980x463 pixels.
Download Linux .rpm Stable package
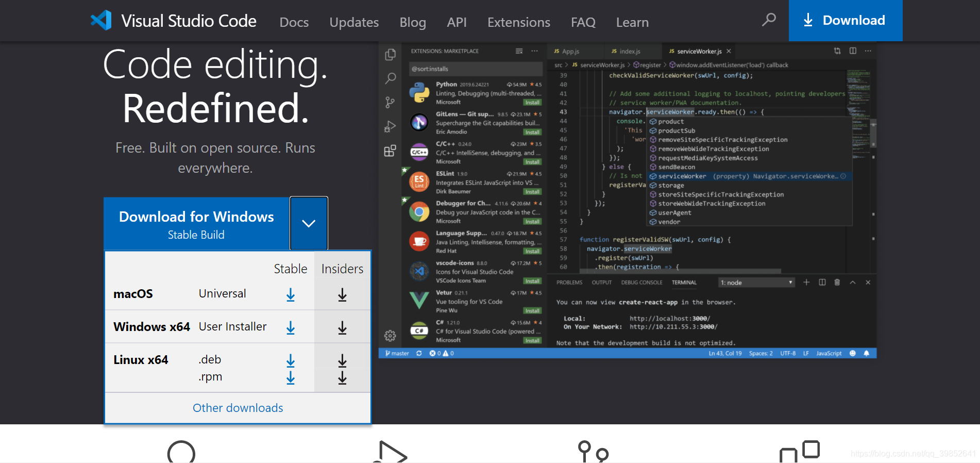click(x=291, y=377)
